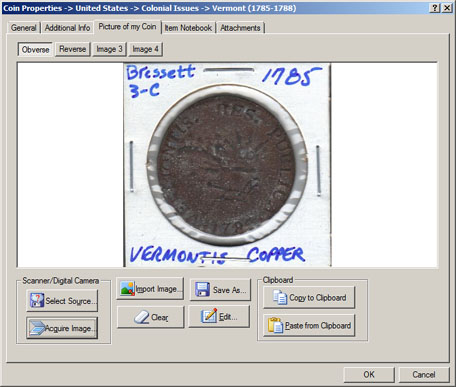Click the Paste from Clipboard label
Viewport: 456px width, 387px height.
point(318,325)
